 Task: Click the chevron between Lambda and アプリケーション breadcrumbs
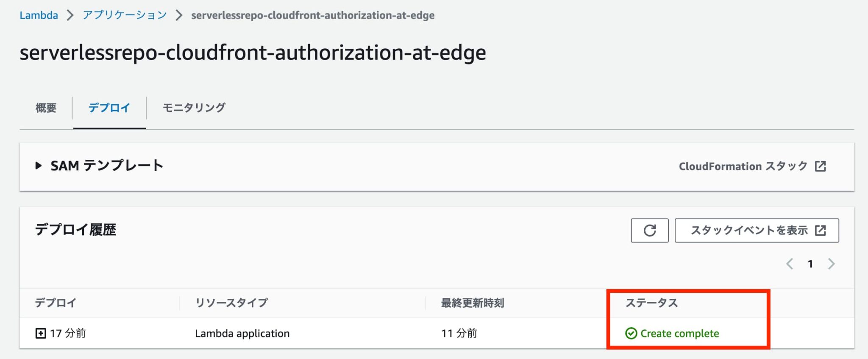[x=70, y=15]
